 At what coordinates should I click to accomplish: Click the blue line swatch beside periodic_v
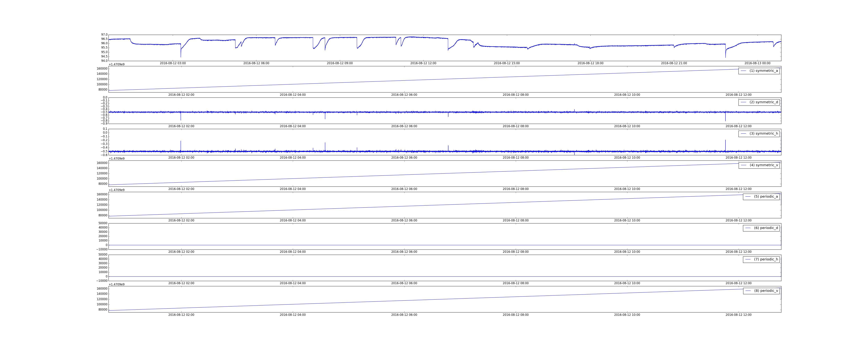(748, 291)
